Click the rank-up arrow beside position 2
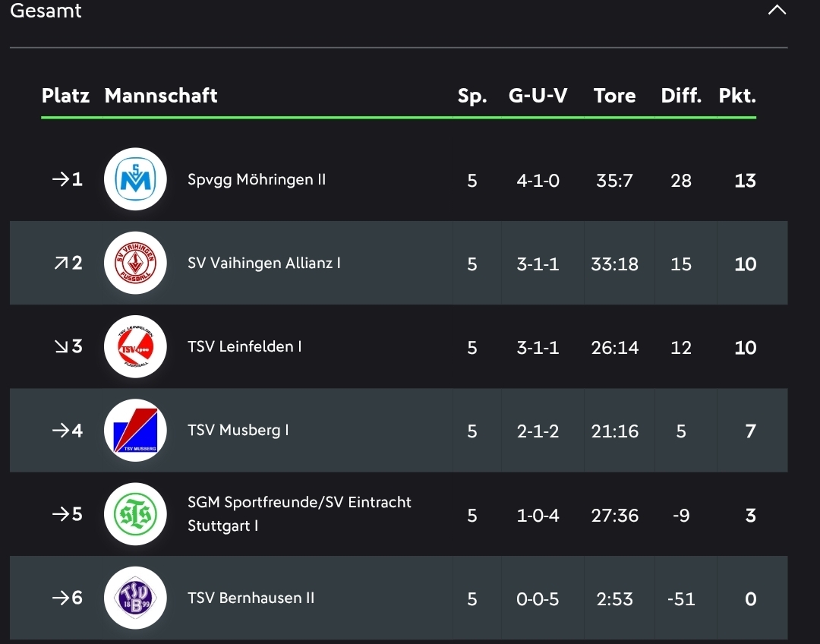 coord(60,264)
